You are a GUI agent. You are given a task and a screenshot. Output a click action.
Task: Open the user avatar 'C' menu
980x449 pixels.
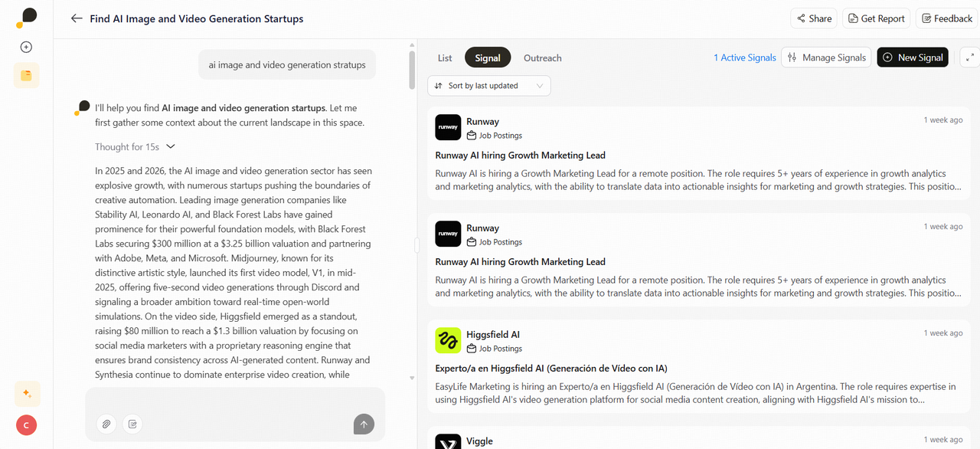(x=26, y=425)
